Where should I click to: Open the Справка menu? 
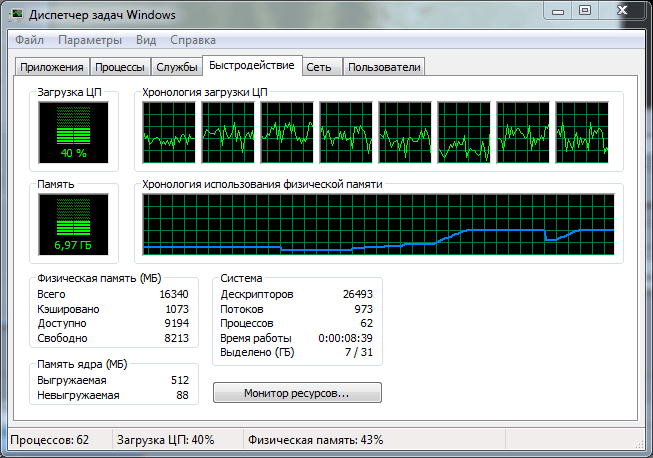tap(193, 40)
